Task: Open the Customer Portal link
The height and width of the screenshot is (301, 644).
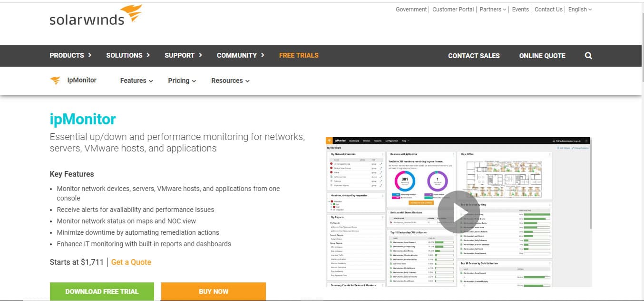Action: pyautogui.click(x=453, y=10)
